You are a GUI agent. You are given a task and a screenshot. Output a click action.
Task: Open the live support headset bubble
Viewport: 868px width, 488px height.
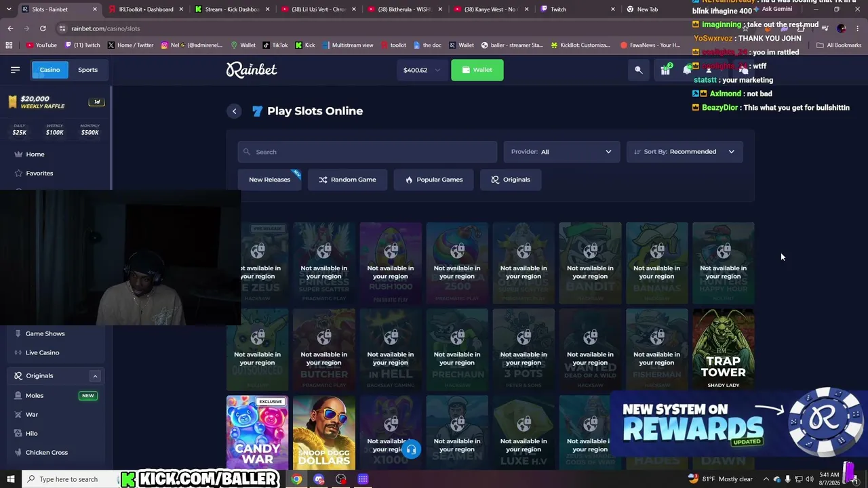tap(411, 450)
